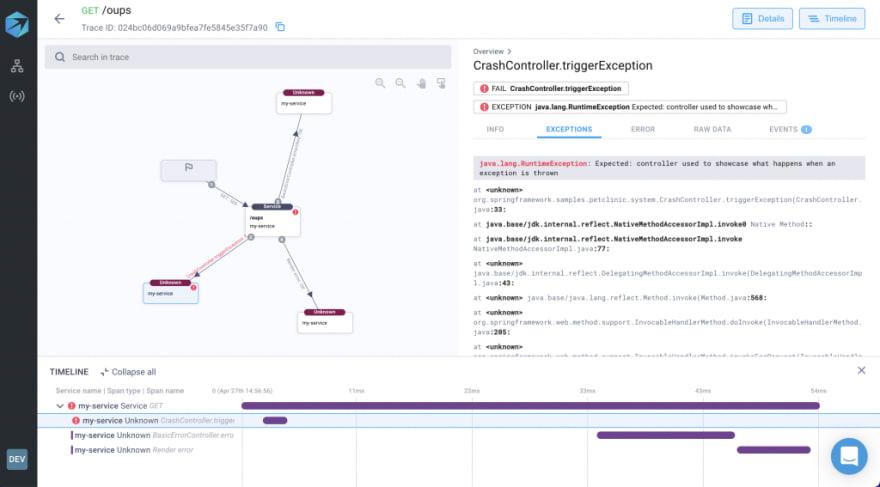Click the Method.java:568 stack line

(620, 298)
